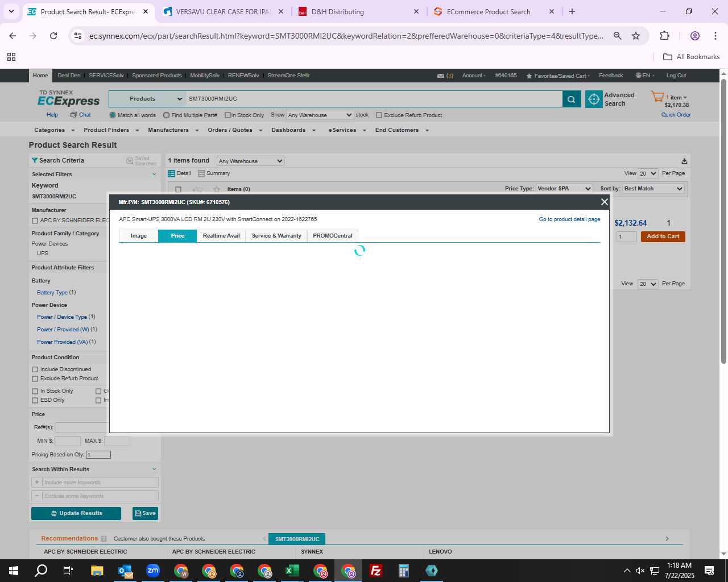Open Calculator from the taskbar
This screenshot has width=728, height=582.
click(404, 571)
